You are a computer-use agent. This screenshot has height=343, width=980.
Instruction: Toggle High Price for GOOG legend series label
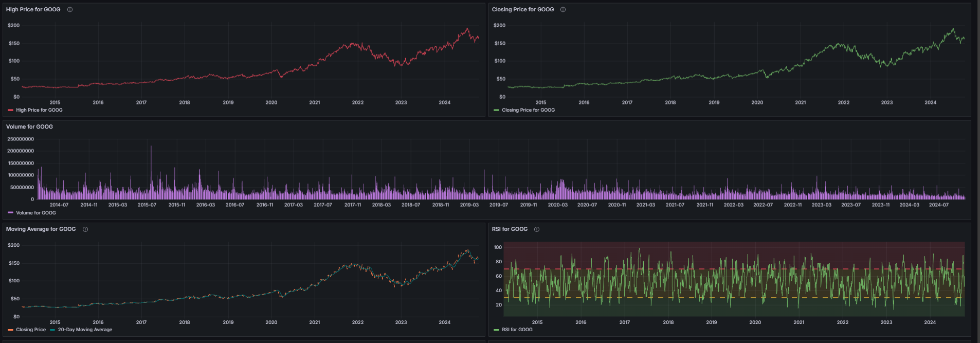point(39,110)
